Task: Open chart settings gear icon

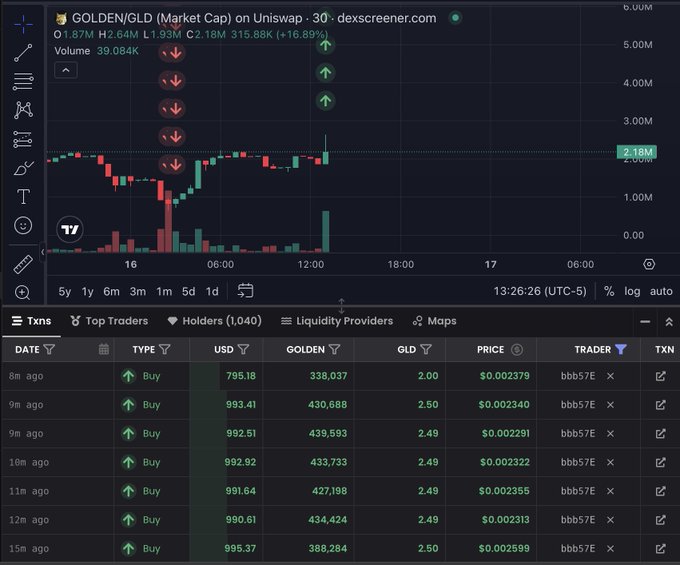Action: pyautogui.click(x=649, y=264)
